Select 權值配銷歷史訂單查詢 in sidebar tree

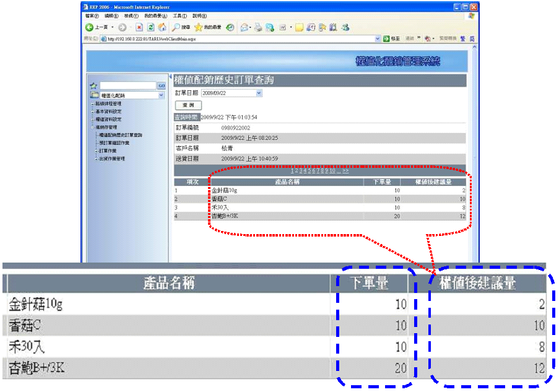pyautogui.click(x=120, y=135)
